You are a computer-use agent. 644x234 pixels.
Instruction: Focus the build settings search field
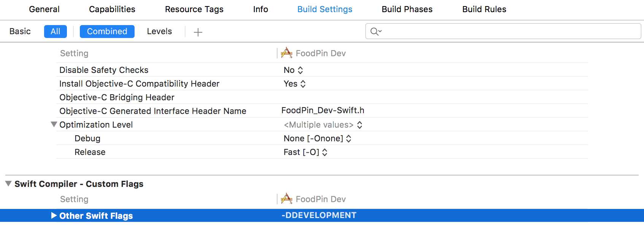(x=503, y=31)
